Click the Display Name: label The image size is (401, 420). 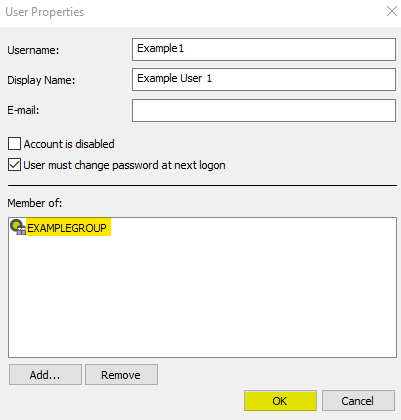tap(41, 80)
